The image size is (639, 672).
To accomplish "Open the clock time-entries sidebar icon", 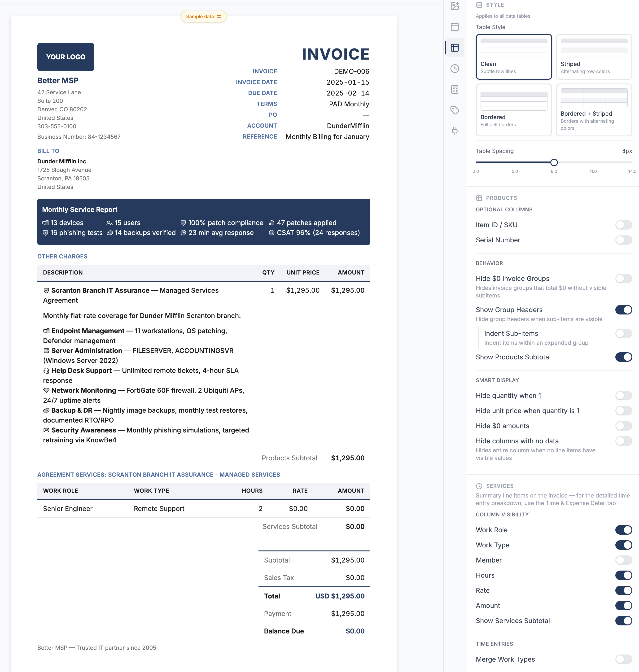I will click(455, 69).
